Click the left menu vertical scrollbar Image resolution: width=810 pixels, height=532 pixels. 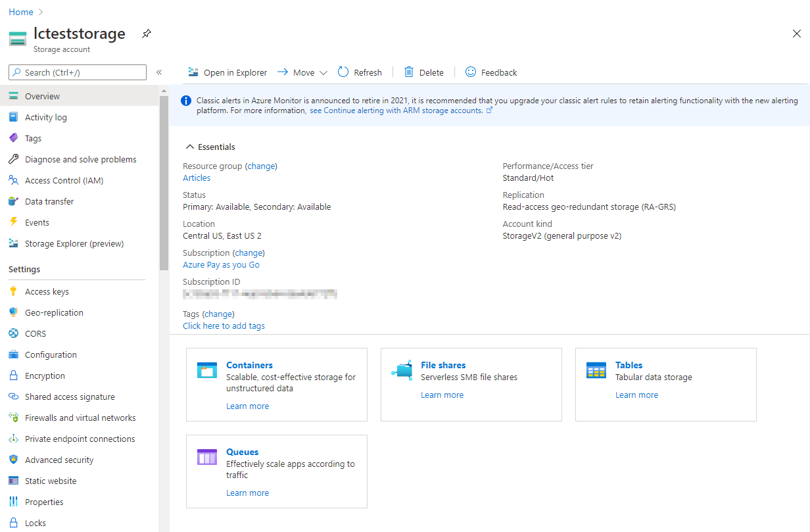tap(164, 184)
